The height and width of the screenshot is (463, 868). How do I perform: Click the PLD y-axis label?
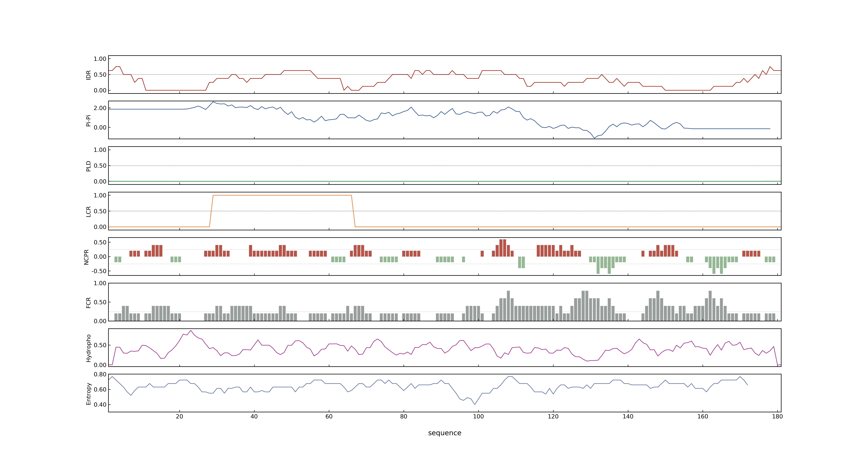88,166
